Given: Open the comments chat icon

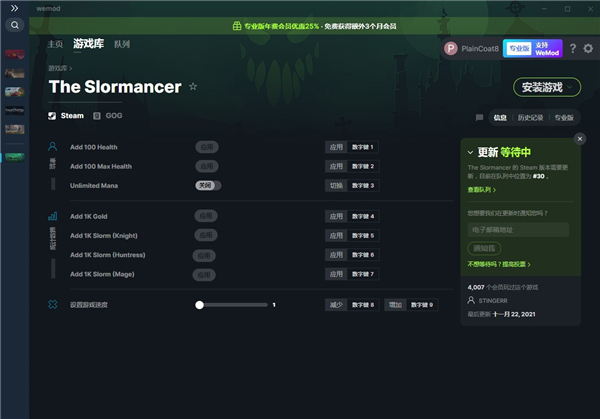Looking at the screenshot, I should [x=479, y=117].
